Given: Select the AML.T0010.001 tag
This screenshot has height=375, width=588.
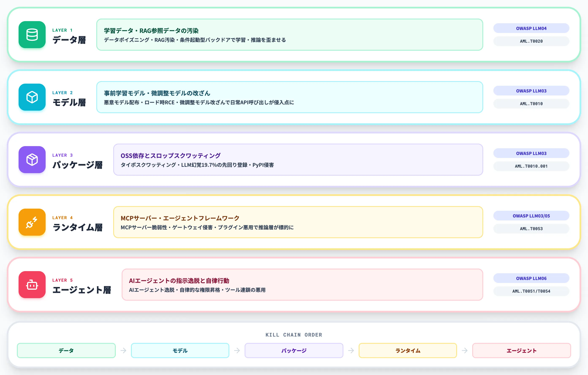Looking at the screenshot, I should click(x=531, y=166).
